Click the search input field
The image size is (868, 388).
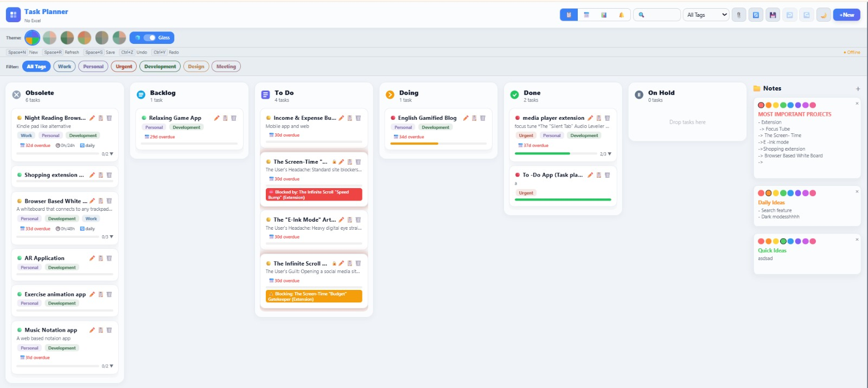click(x=657, y=15)
